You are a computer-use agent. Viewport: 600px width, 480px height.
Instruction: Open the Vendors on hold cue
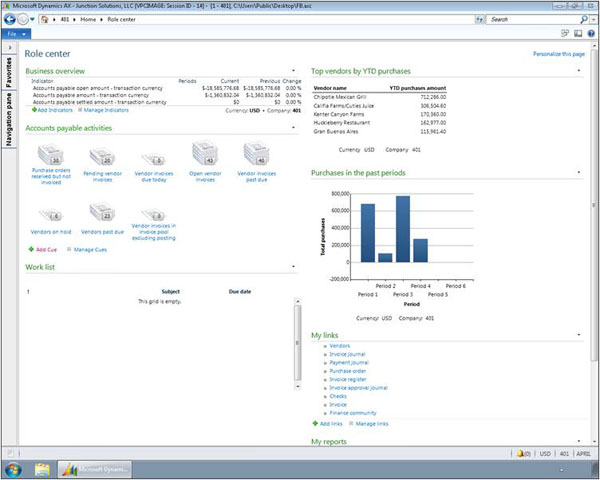(51, 221)
